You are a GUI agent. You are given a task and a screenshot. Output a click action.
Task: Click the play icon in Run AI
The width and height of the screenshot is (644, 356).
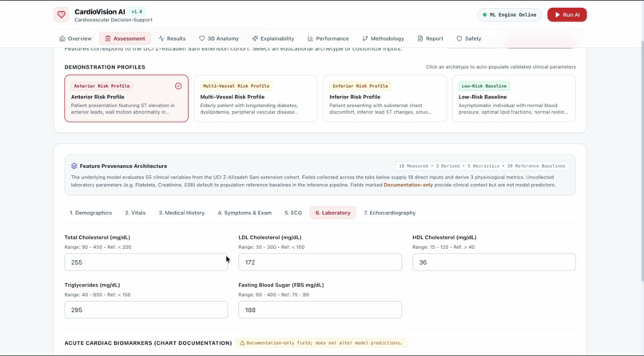point(558,14)
